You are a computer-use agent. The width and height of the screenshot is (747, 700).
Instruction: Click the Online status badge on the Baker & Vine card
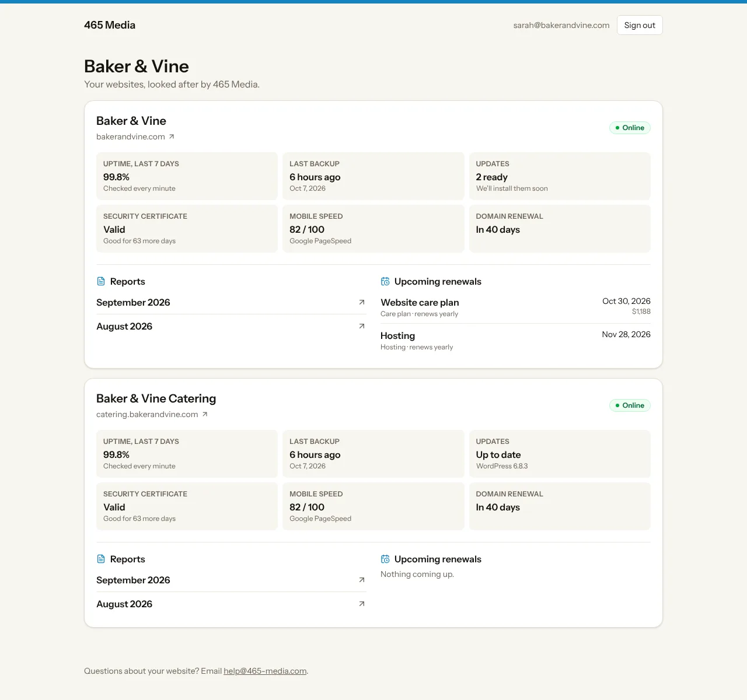[630, 128]
